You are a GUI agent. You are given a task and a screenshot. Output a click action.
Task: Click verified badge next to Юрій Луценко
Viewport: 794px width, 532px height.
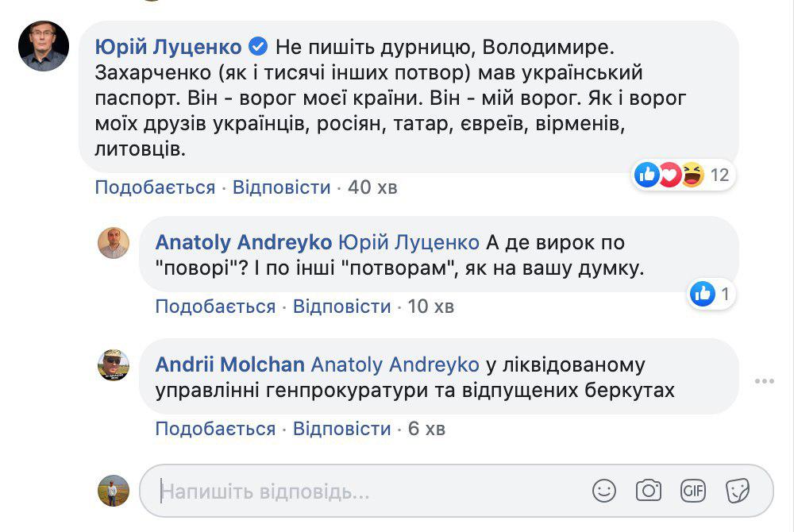click(259, 45)
